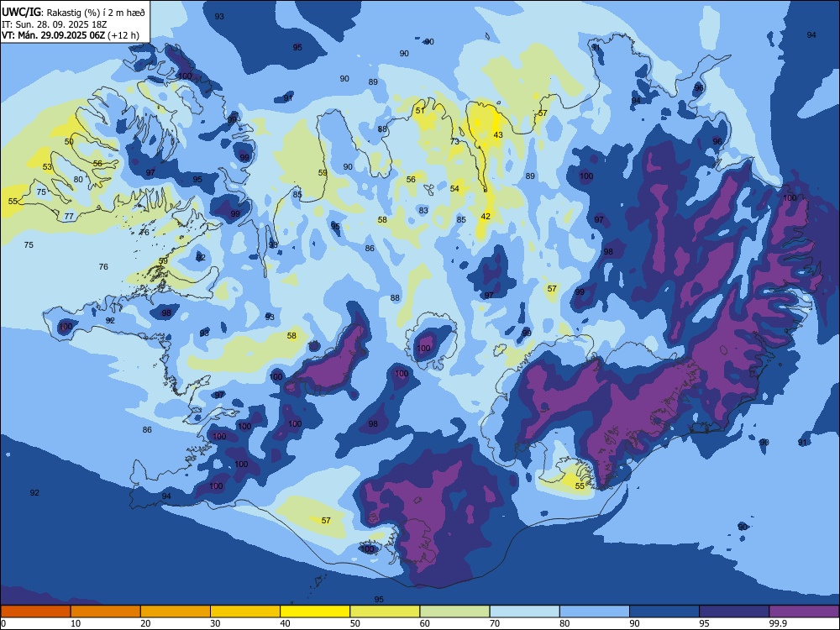Click the legend label '10'
840x630 pixels.
(x=76, y=623)
